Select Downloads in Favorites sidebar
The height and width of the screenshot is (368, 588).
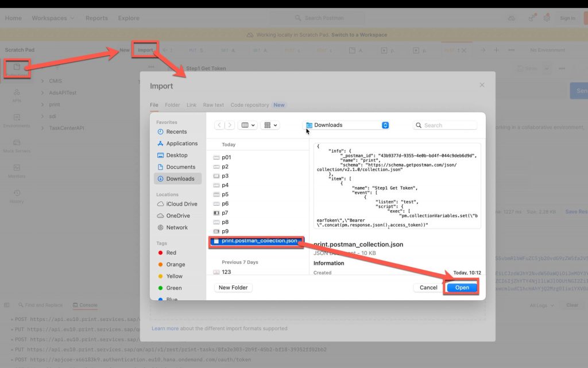178,179
